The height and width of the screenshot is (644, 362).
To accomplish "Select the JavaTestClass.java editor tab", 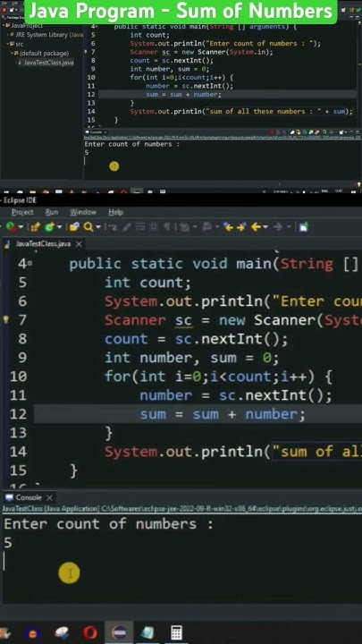I will point(43,244).
